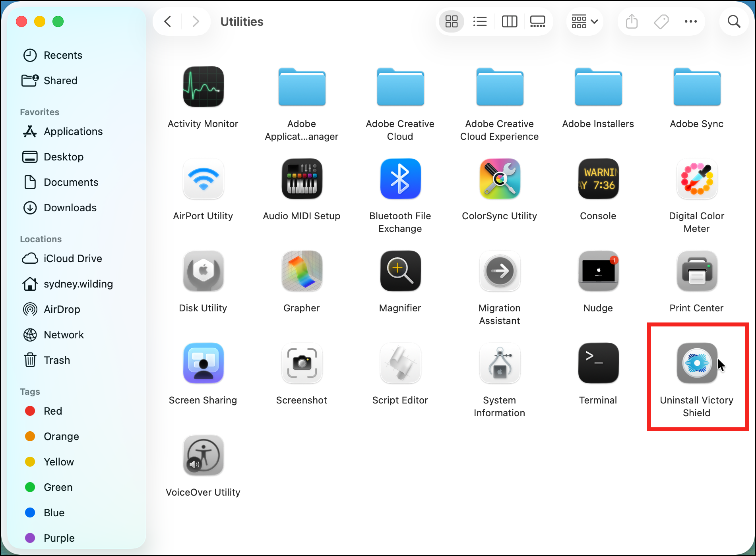Start the VoiceOver Utility

pyautogui.click(x=203, y=455)
